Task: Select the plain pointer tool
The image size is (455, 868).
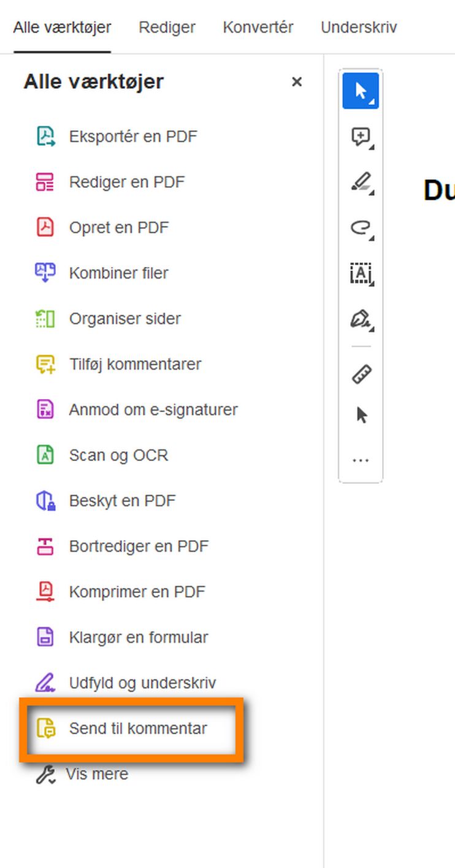Action: point(361,414)
